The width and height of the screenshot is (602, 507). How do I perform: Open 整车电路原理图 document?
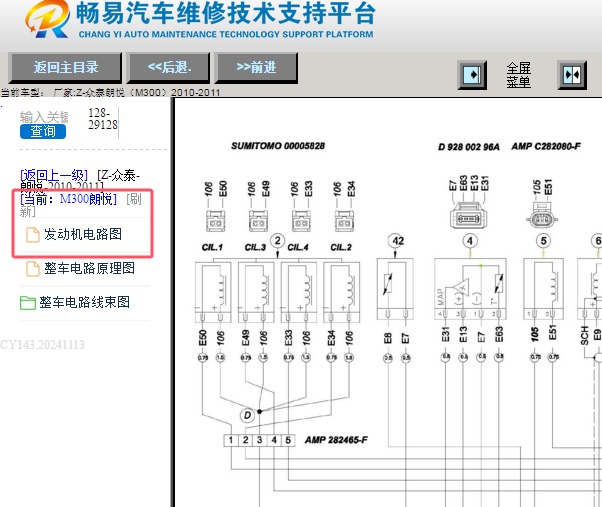point(89,268)
